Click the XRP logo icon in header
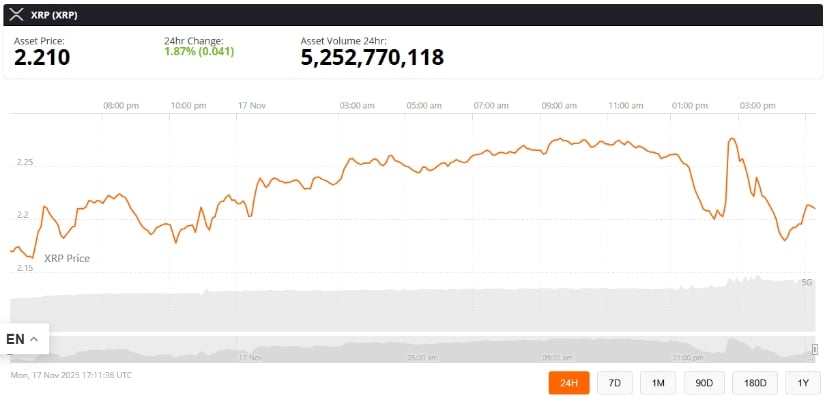The image size is (825, 402). point(15,14)
